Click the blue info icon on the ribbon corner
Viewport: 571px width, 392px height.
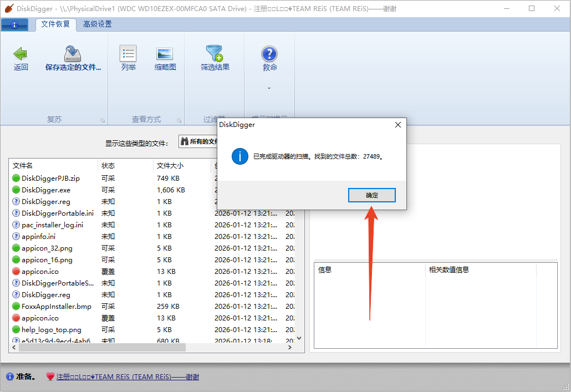tap(14, 24)
